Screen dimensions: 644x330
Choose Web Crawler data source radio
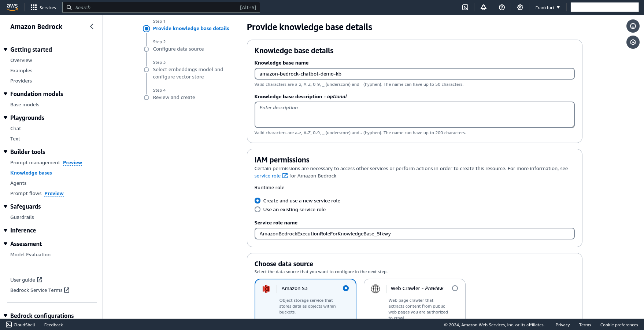[x=455, y=288]
